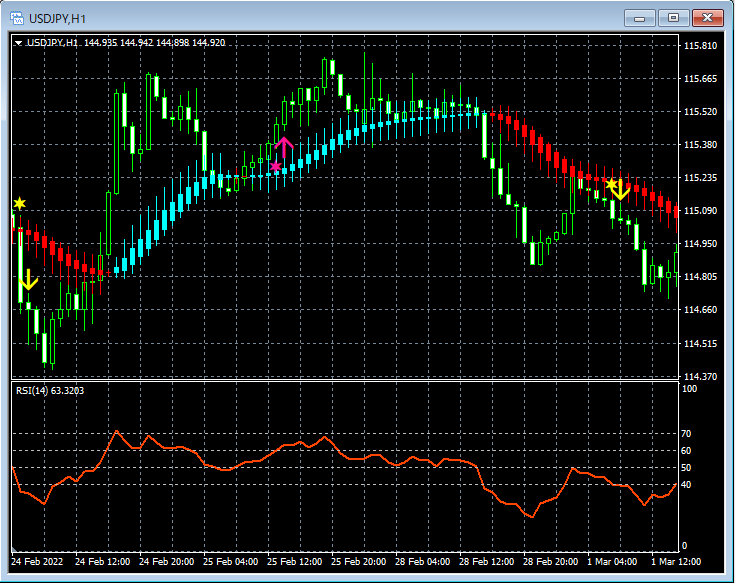Click the magenta star signal marker
The width and height of the screenshot is (736, 583).
pos(276,166)
